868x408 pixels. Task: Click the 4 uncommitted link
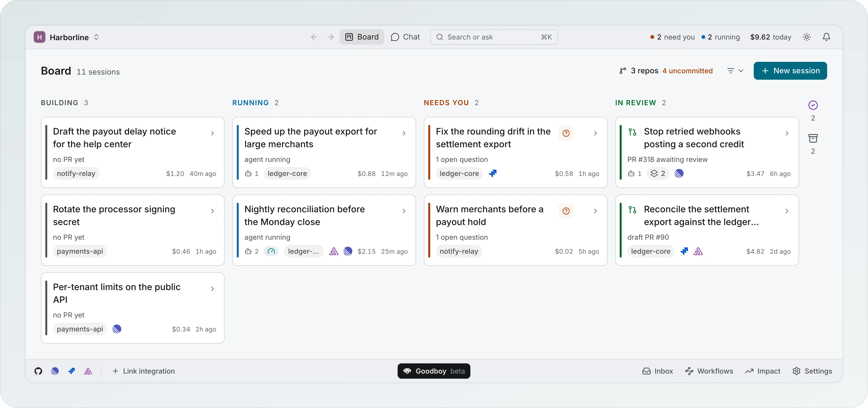point(687,71)
